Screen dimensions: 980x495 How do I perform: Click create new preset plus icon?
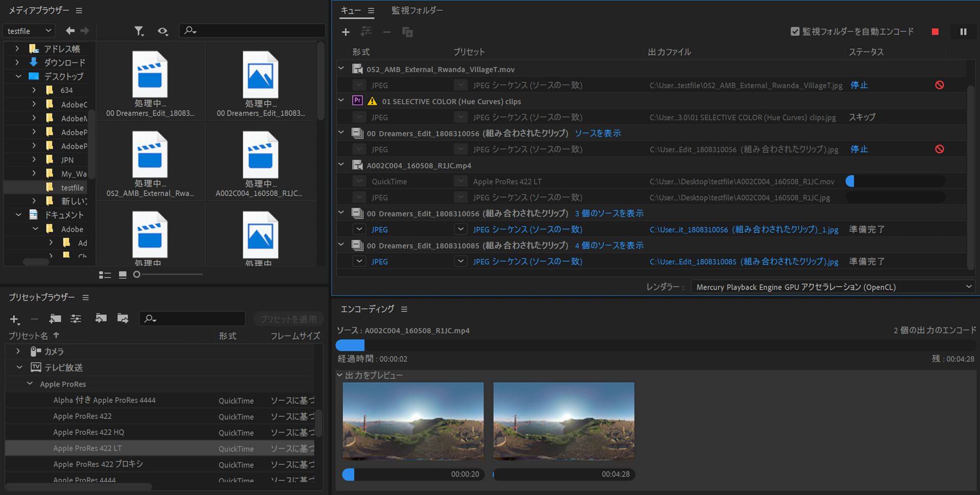coord(14,319)
